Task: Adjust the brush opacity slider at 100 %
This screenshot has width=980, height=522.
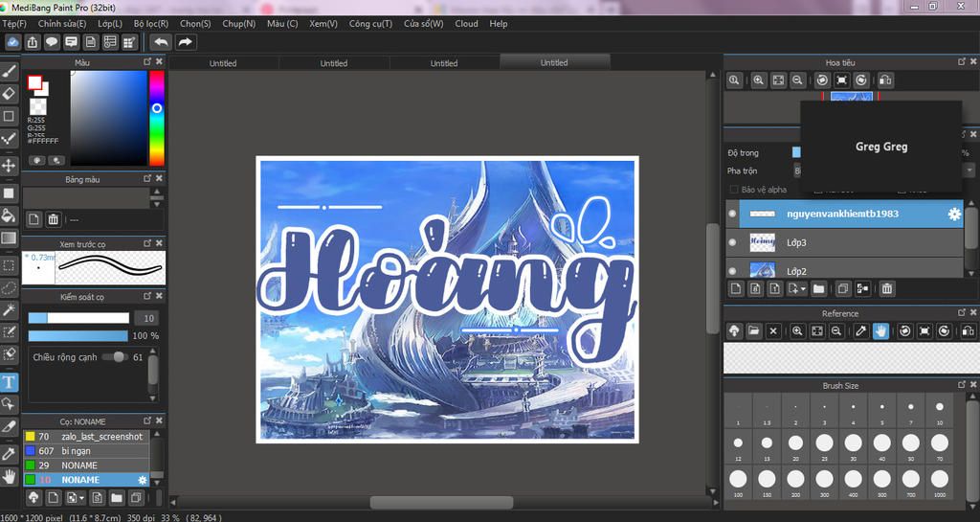Action: [x=78, y=335]
